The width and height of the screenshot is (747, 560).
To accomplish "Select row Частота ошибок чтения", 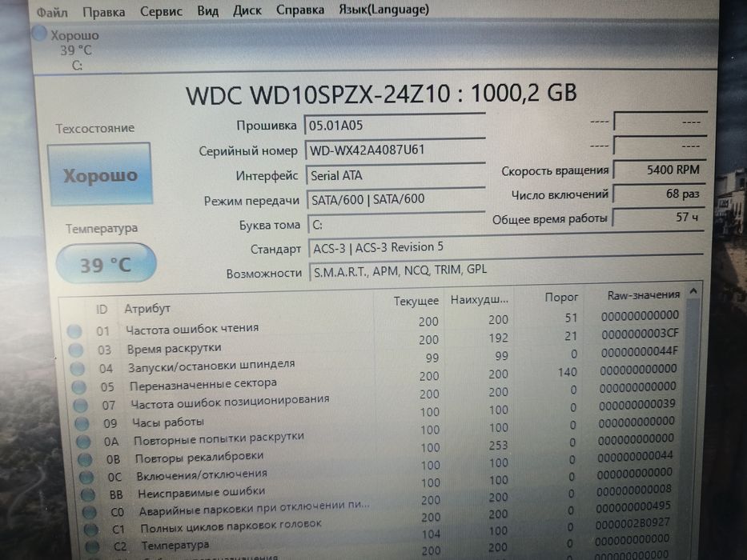I will pos(374,324).
